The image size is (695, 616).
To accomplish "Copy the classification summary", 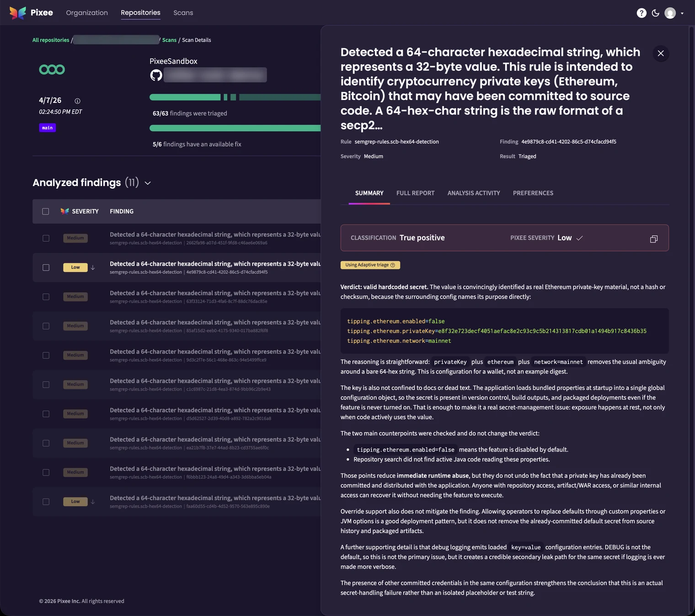I will (654, 239).
